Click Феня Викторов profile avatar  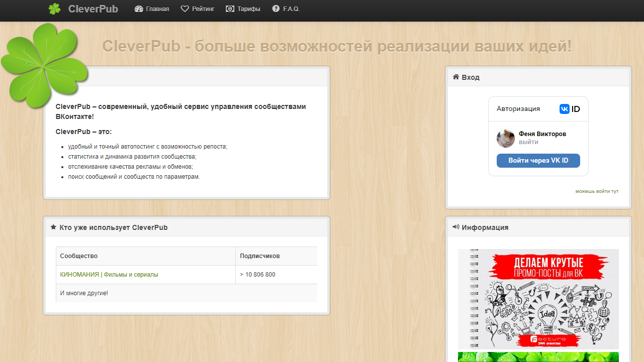(505, 138)
